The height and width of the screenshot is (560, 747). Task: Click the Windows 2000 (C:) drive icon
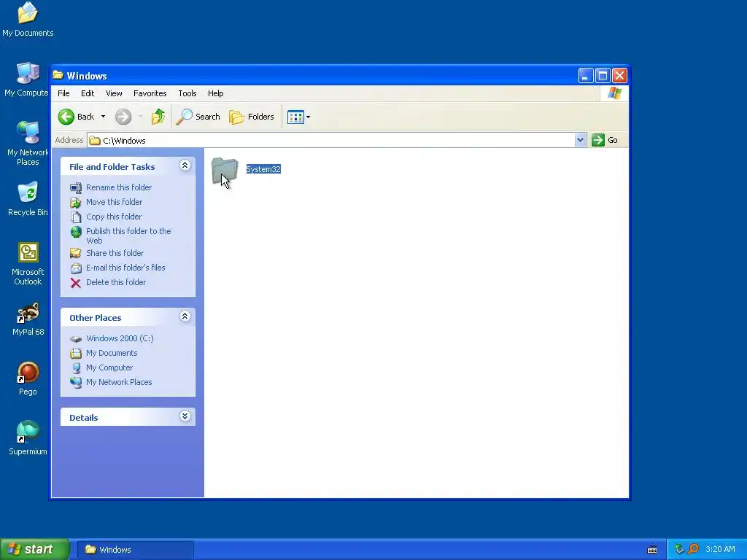[x=76, y=339]
